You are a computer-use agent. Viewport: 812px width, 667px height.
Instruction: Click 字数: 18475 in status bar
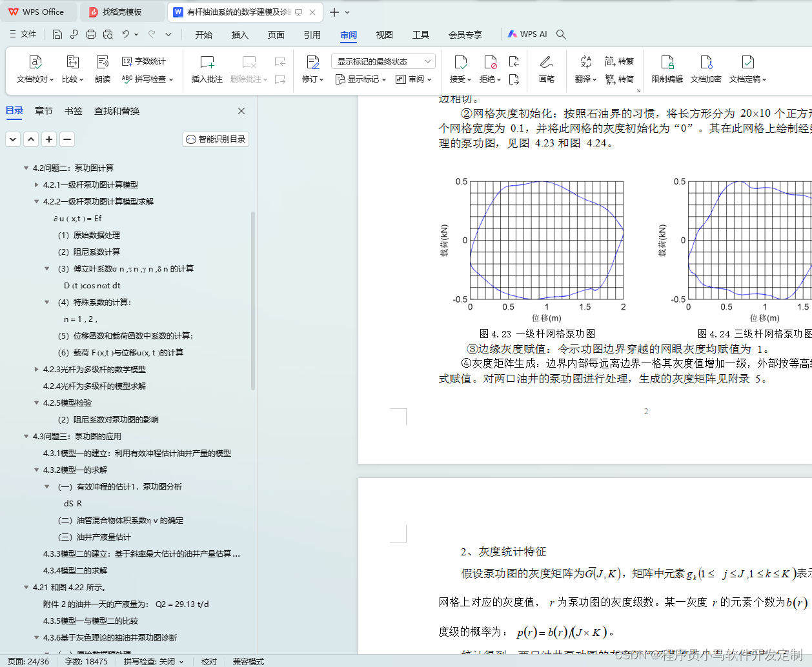coord(86,661)
